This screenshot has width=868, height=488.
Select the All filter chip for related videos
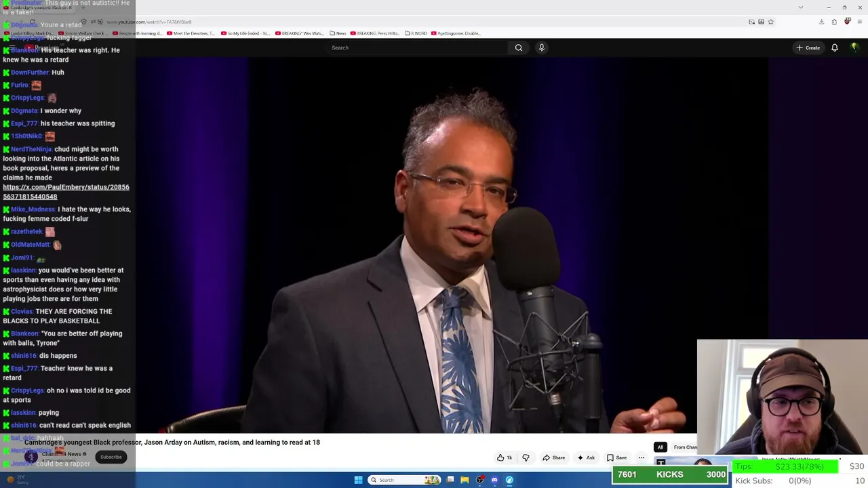point(660,447)
